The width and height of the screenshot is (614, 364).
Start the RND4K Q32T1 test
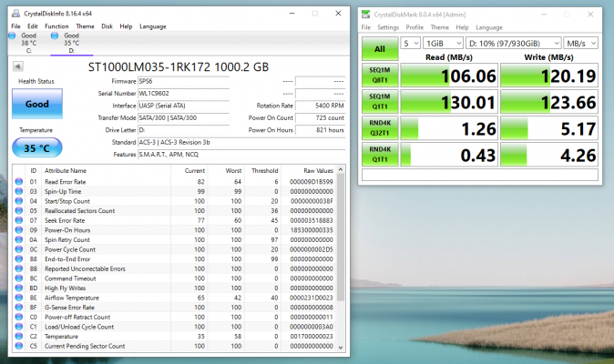[380, 127]
